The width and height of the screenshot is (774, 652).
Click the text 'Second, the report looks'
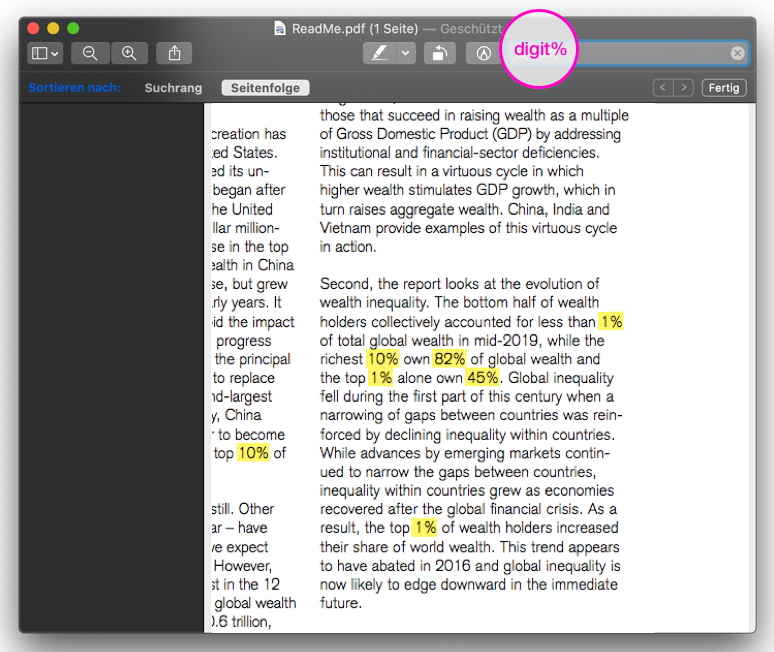[399, 284]
